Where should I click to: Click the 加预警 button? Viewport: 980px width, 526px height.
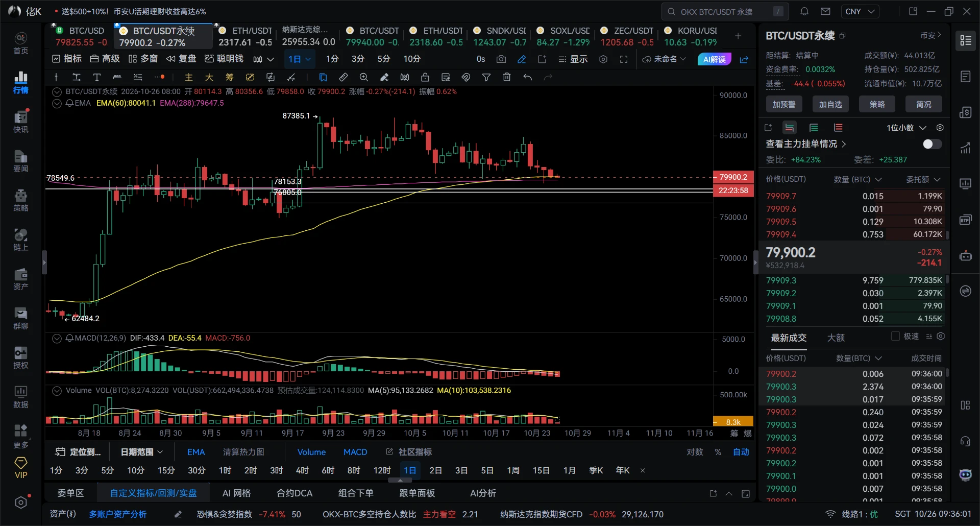784,104
